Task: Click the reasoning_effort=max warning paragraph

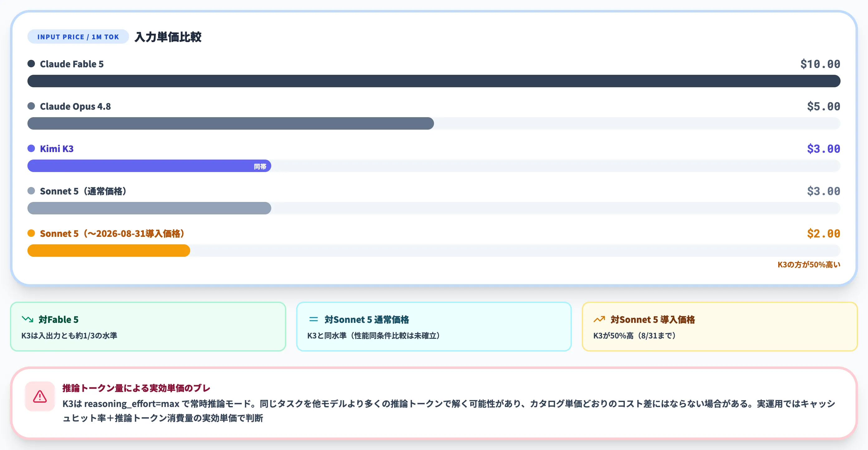Action: pos(449,411)
